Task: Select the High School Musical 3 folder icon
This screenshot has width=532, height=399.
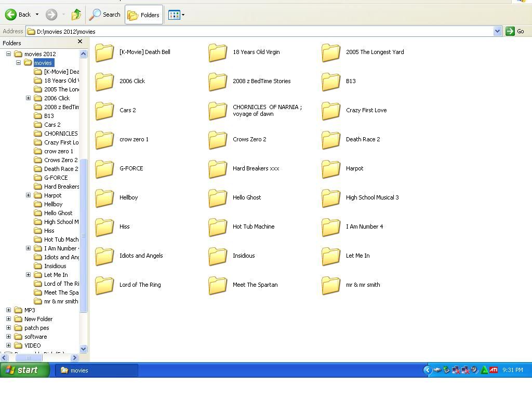Action: point(331,198)
